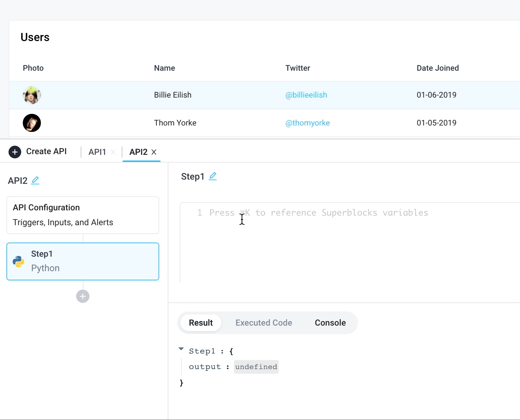Select the Result tab
520x420 pixels.
pyautogui.click(x=201, y=323)
